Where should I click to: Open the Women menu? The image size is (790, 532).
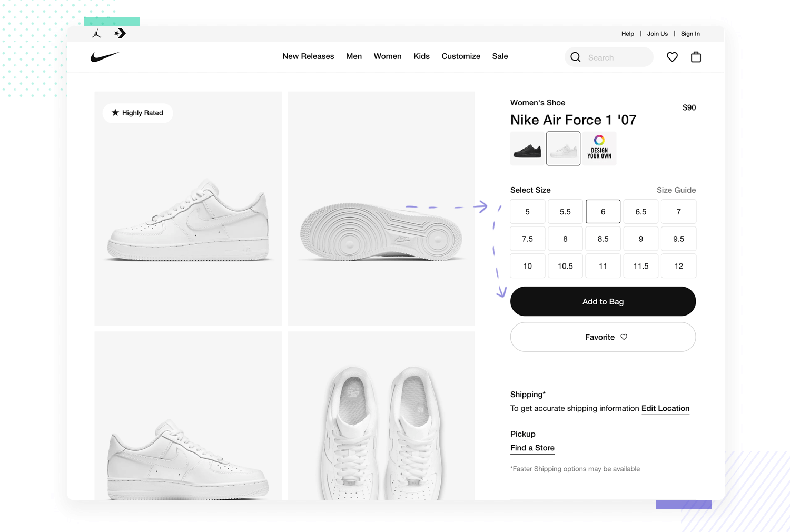[x=388, y=56]
